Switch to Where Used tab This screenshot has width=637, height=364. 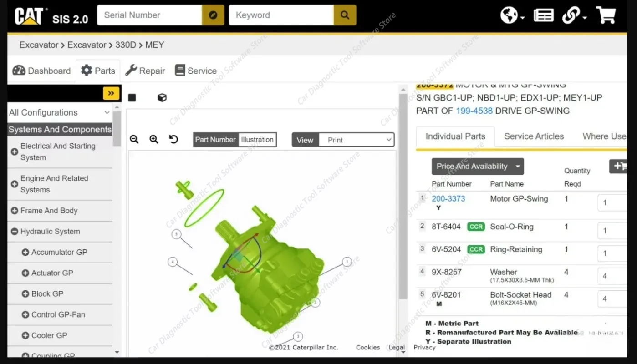(x=605, y=136)
